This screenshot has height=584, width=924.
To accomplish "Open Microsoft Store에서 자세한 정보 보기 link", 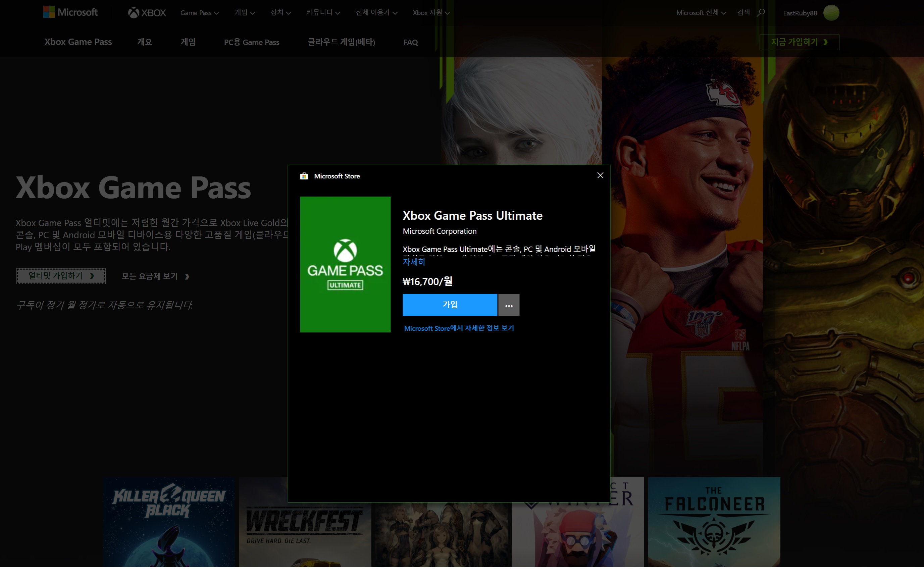I will point(459,328).
